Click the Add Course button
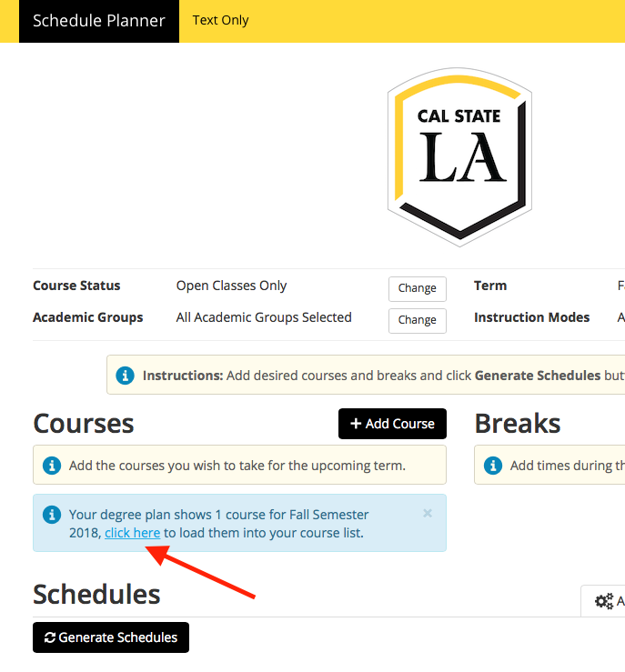Screen dimensions: 625x672 [392, 424]
